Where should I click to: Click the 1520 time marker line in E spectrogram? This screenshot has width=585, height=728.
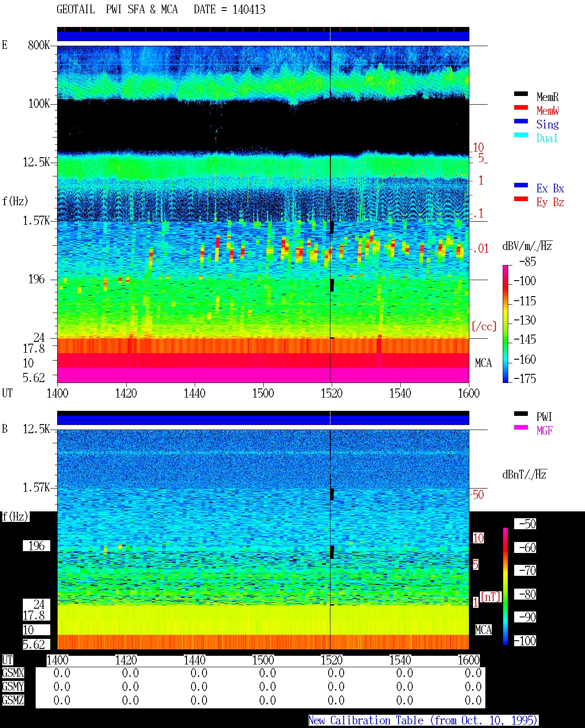(x=330, y=214)
